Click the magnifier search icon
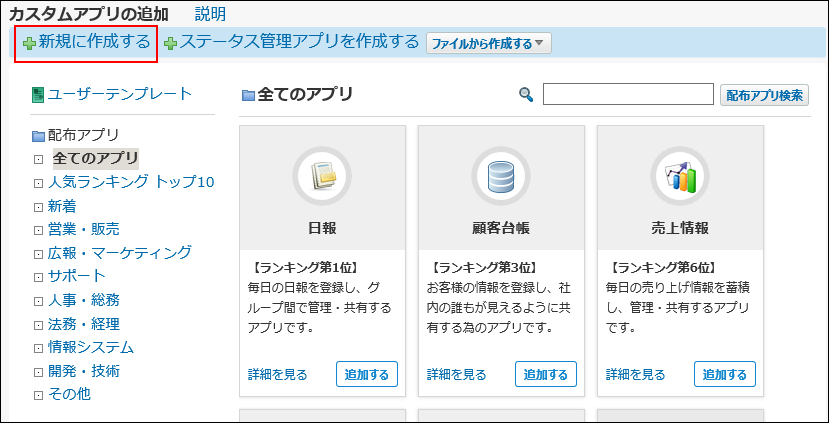This screenshot has height=423, width=829. [526, 95]
